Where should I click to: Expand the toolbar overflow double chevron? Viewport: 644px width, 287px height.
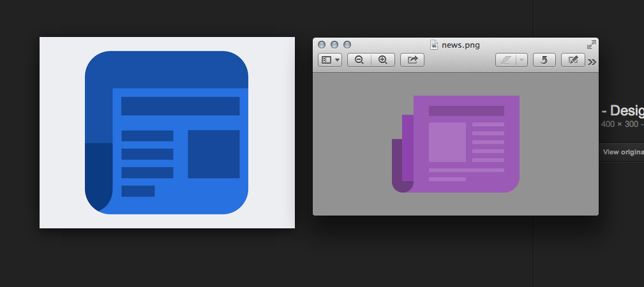592,62
